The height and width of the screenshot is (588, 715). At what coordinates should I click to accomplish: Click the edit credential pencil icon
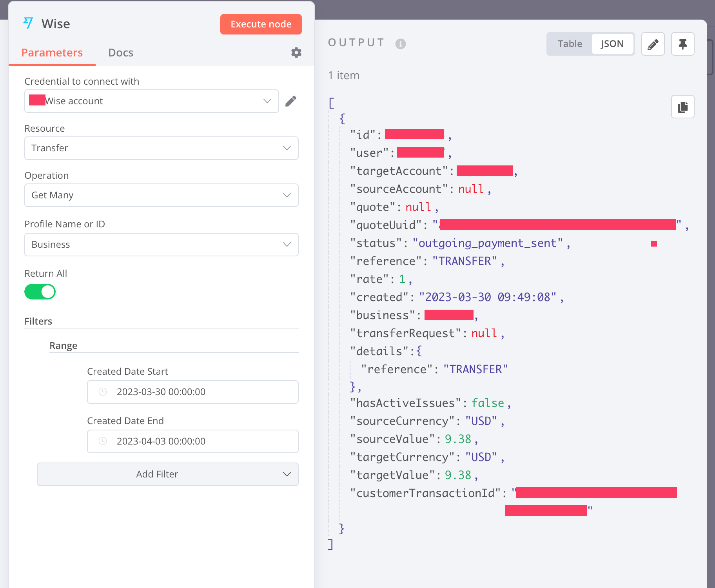(291, 101)
